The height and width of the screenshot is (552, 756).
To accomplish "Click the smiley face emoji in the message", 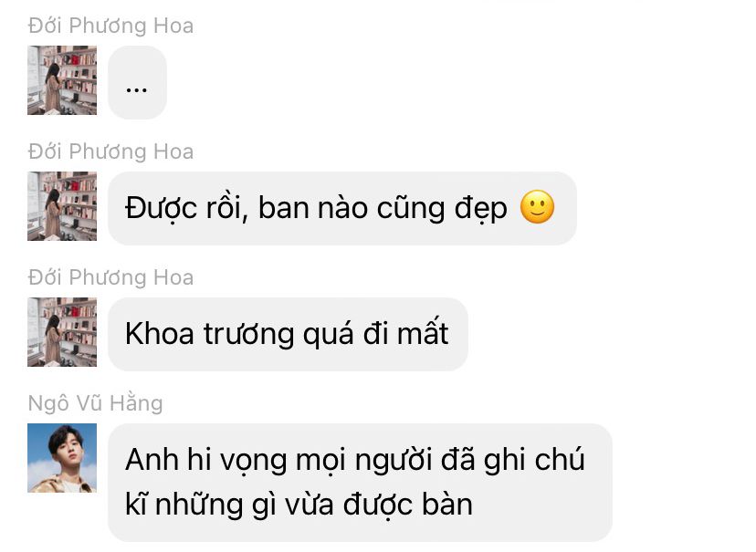I will pyautogui.click(x=537, y=207).
